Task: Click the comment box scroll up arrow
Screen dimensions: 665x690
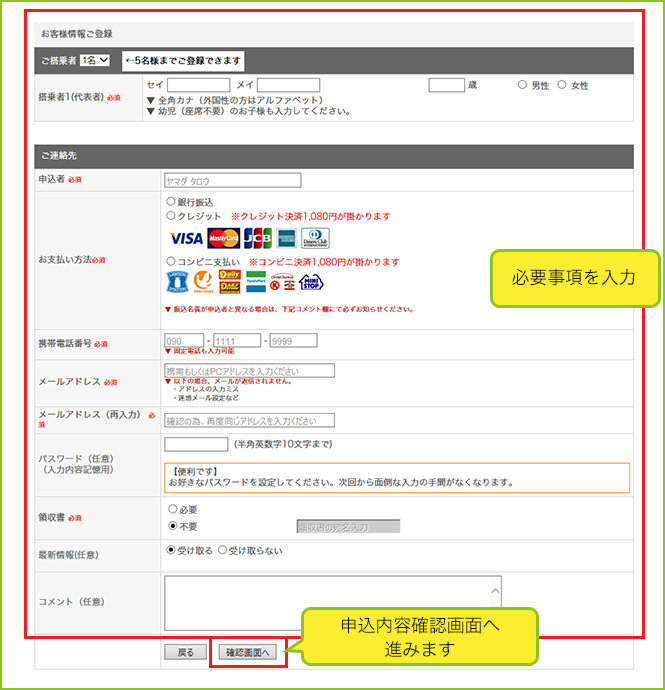Action: coord(495,591)
